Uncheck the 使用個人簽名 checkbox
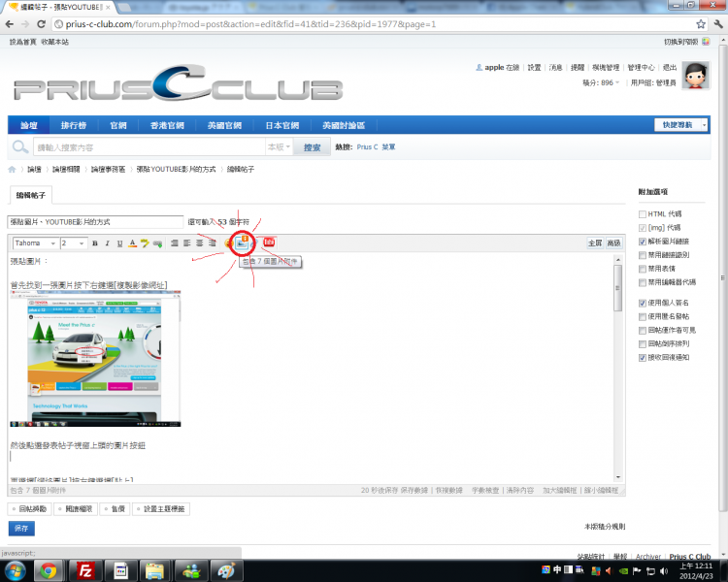This screenshot has height=582, width=728. pyautogui.click(x=643, y=303)
